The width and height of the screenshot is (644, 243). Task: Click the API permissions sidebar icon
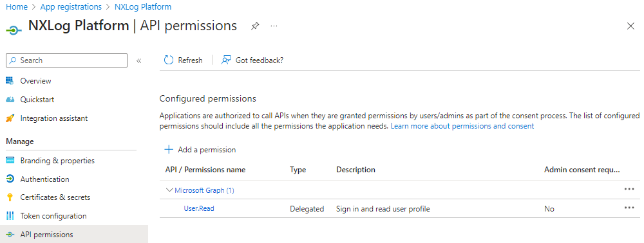point(10,235)
